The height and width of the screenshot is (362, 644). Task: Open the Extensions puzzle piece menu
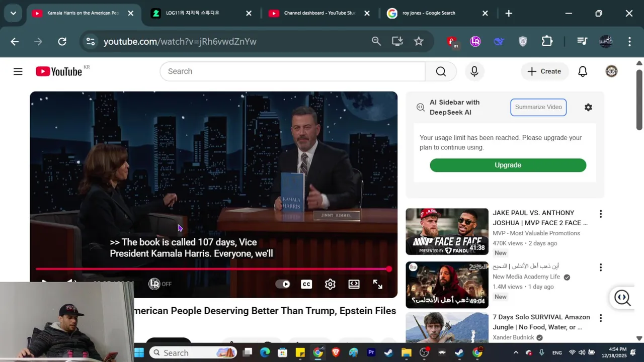click(547, 41)
